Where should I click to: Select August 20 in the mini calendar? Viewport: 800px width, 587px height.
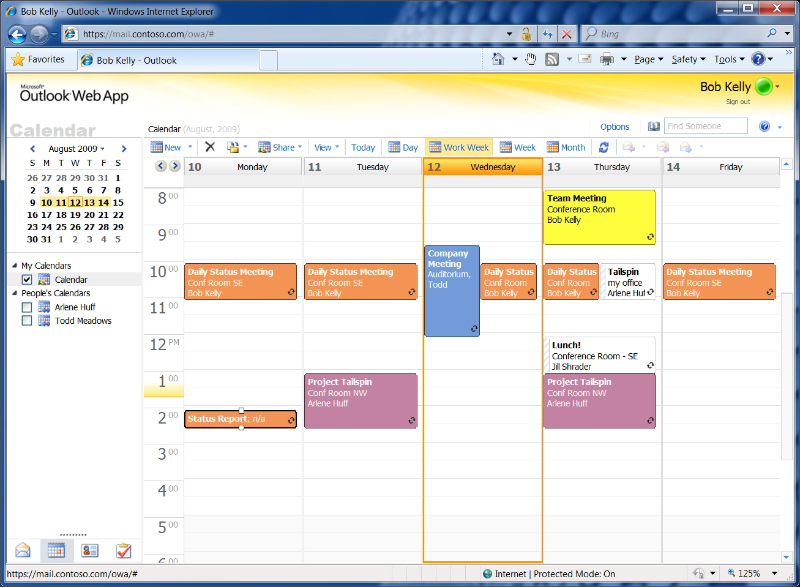(89, 215)
